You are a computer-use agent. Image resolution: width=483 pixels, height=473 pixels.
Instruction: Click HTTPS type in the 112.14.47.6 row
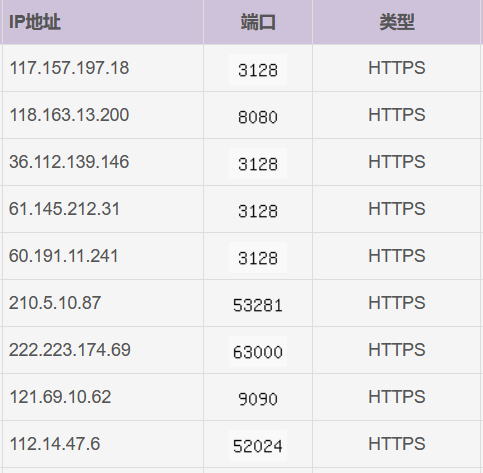pyautogui.click(x=397, y=444)
